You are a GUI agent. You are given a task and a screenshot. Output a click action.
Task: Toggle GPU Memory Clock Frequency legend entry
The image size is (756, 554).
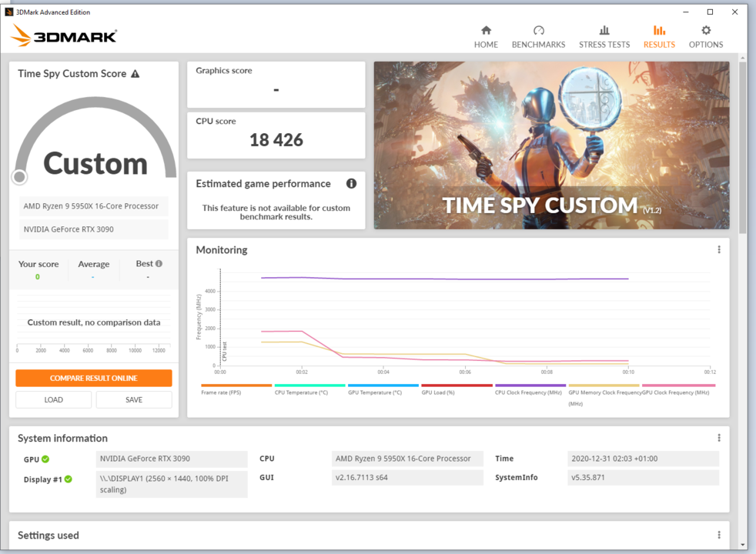(604, 395)
